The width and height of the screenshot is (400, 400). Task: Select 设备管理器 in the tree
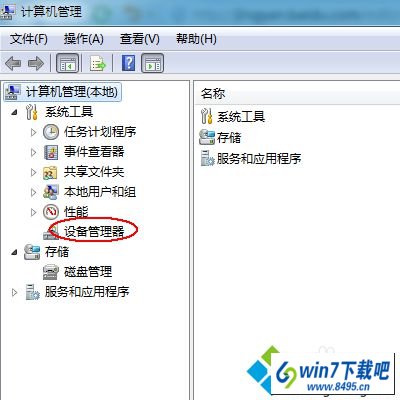coord(94,232)
